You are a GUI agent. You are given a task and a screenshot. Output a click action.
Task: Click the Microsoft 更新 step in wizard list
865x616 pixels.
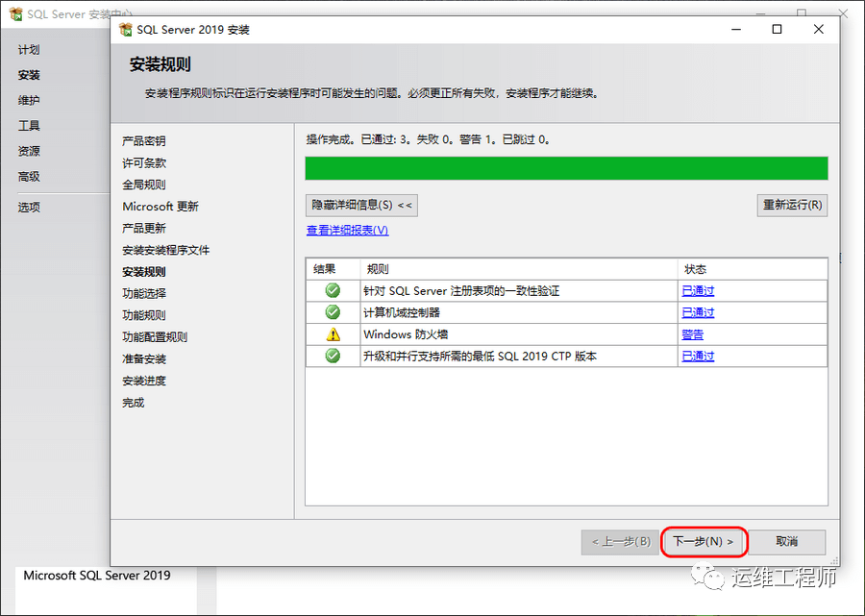[161, 207]
